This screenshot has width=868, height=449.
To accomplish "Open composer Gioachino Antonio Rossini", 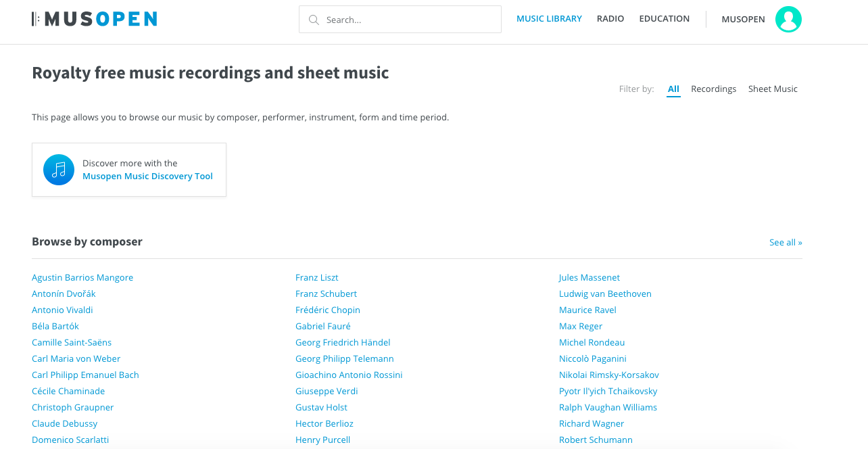I will [349, 375].
